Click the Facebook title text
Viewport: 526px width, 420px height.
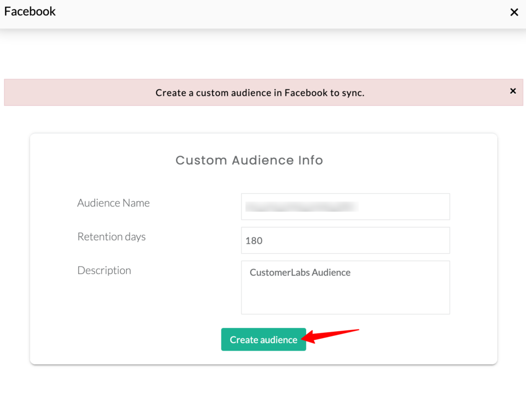[x=30, y=11]
